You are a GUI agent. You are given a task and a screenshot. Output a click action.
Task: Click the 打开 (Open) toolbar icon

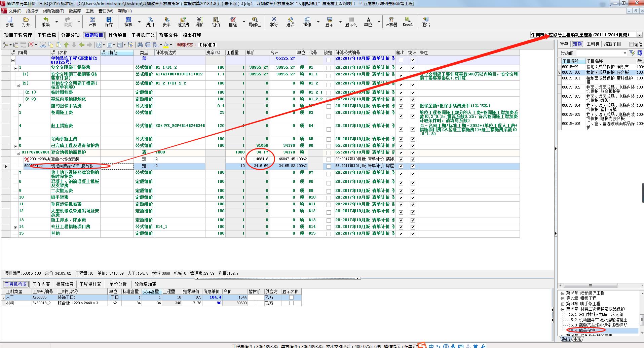click(x=26, y=22)
